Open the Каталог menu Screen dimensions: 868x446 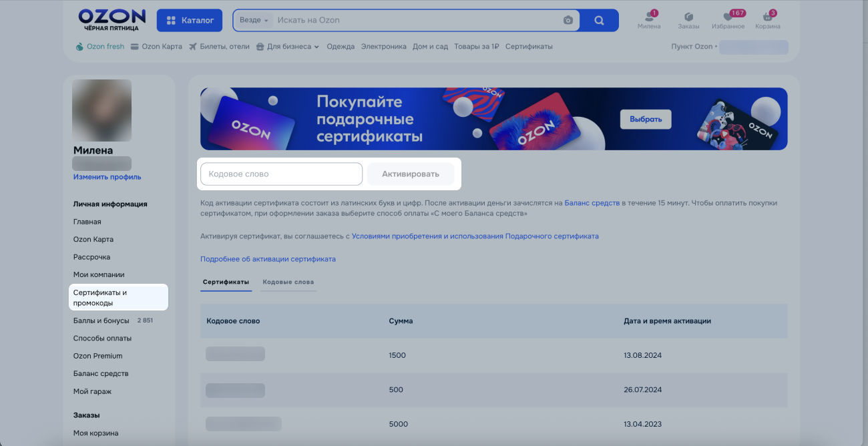190,20
